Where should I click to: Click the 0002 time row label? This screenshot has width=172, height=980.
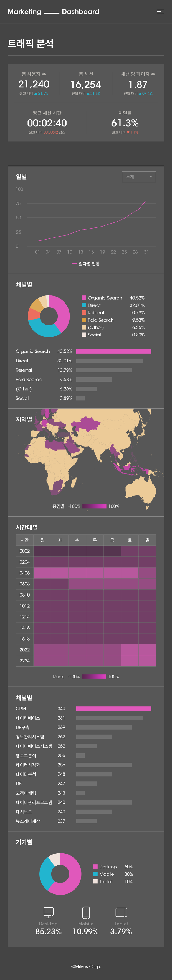point(25,551)
